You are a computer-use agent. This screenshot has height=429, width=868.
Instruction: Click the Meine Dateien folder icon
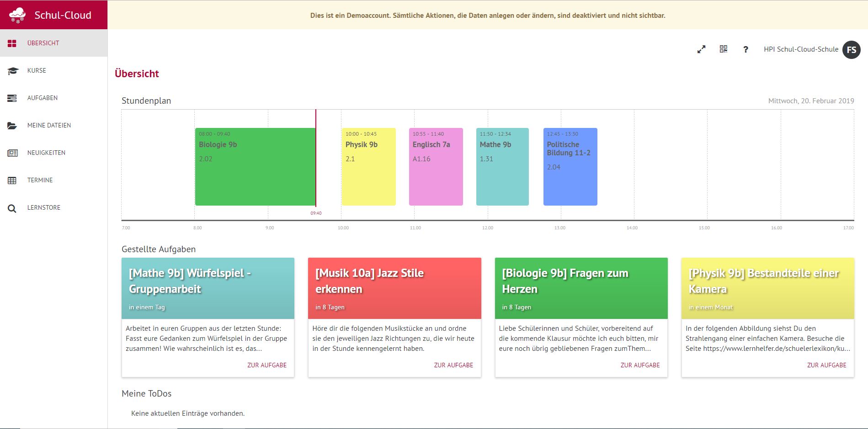click(x=12, y=126)
